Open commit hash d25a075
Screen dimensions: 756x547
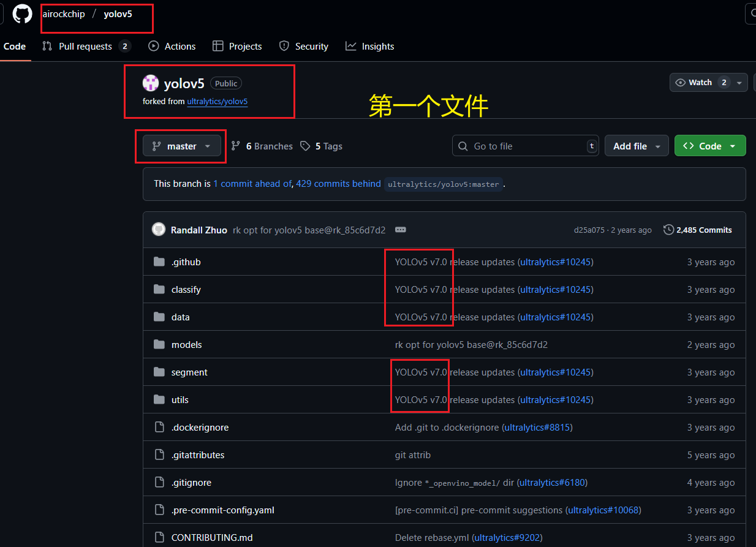pyautogui.click(x=589, y=230)
